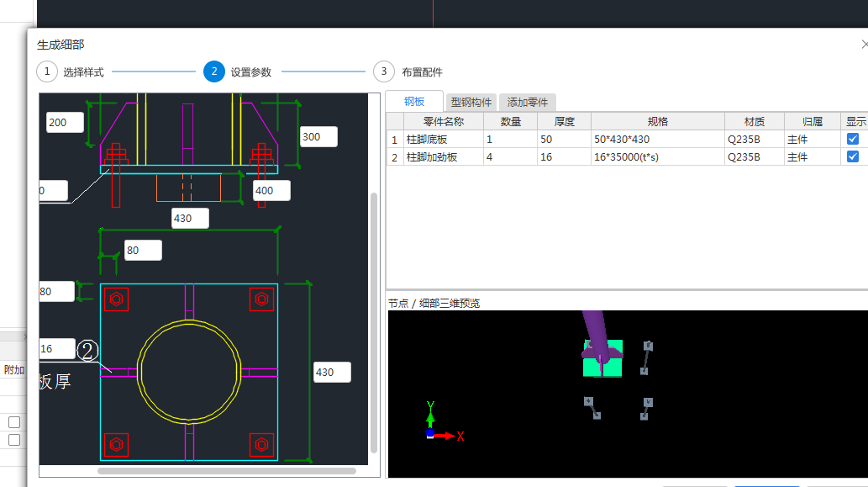Click Q235B material cell of 柱脚加劲板

click(x=755, y=156)
